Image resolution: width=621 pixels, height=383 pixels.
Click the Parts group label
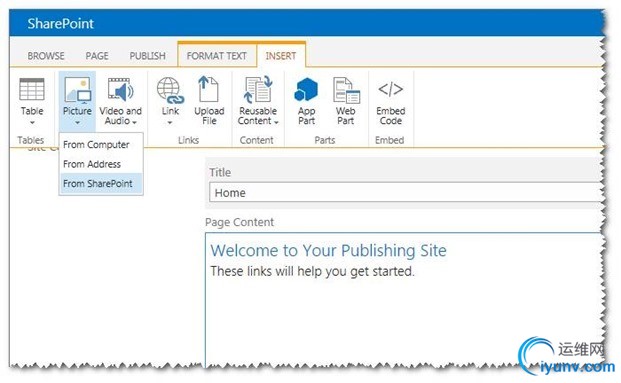[x=325, y=140]
